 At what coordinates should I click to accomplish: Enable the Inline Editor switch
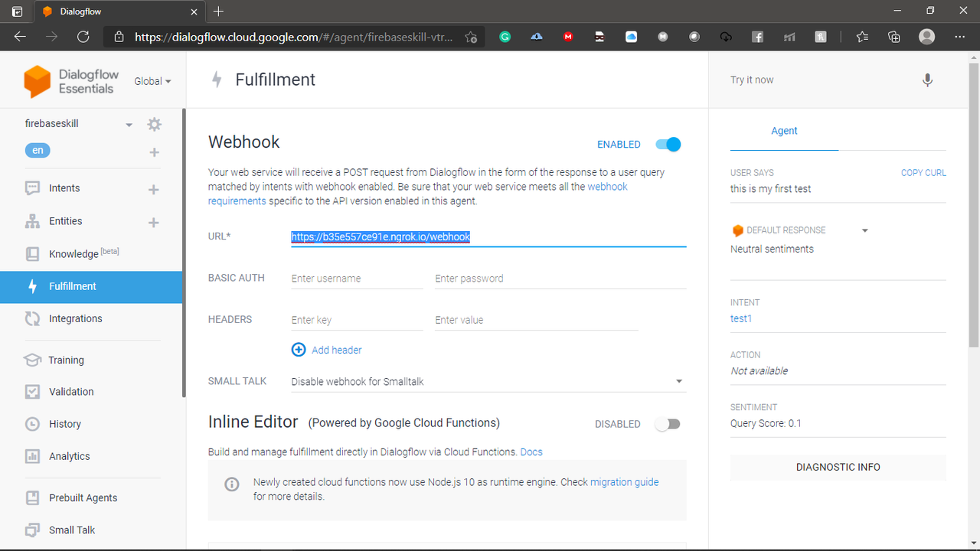coord(668,424)
